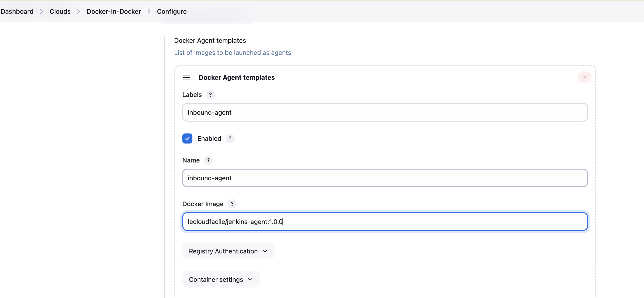Click the chevron after Dashboard breadcrumb
Image resolution: width=644 pixels, height=298 pixels.
42,11
